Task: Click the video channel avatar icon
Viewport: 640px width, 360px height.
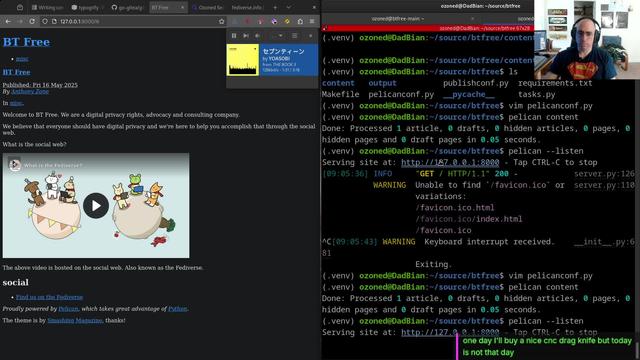Action: pos(15,164)
